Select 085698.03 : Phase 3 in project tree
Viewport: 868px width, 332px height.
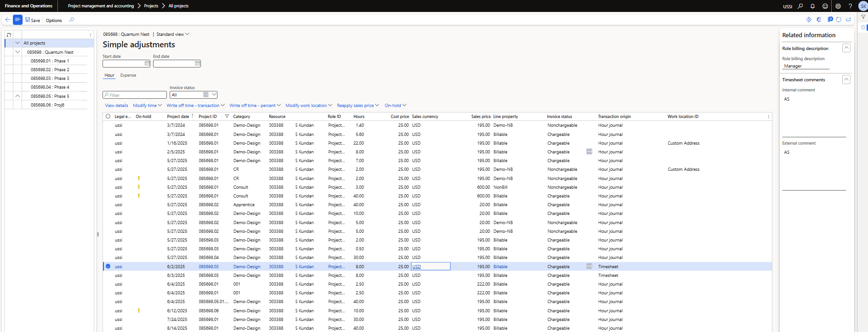50,79
